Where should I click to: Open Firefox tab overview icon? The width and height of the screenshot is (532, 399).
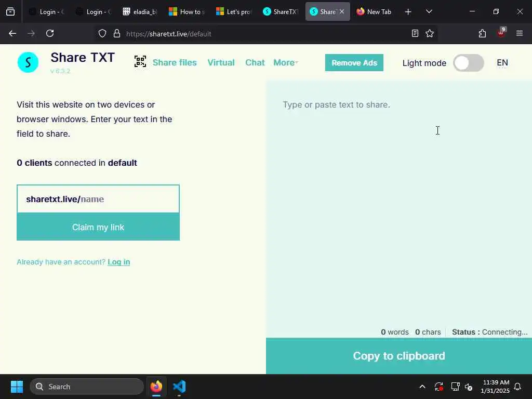click(10, 11)
